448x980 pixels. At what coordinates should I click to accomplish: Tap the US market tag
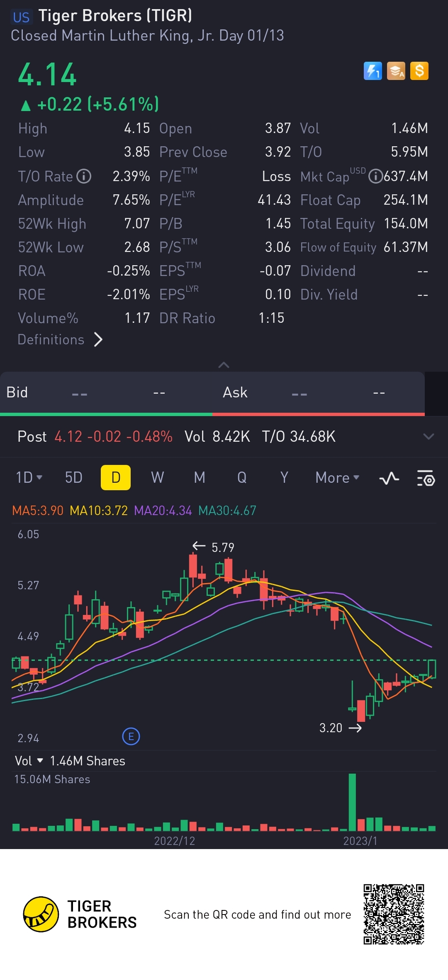coord(21,17)
